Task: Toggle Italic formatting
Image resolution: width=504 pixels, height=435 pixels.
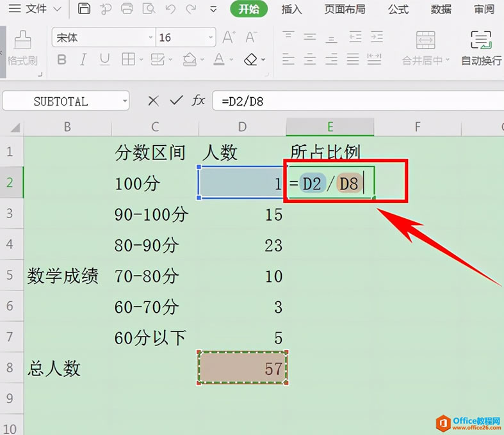Action: coord(83,59)
